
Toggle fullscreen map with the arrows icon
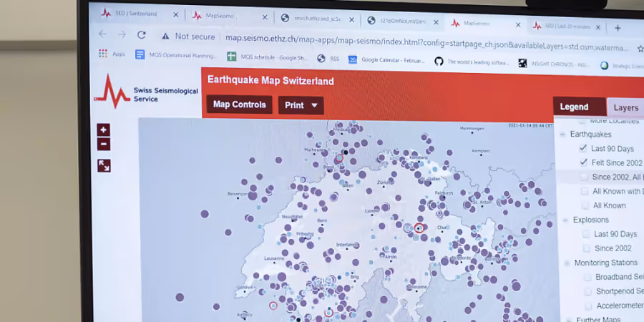click(104, 165)
